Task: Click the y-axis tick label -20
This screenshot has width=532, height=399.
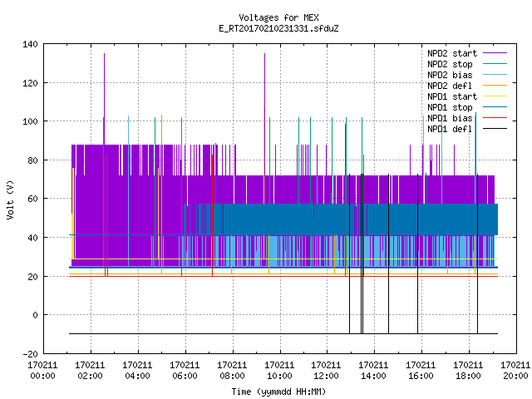Action: [30, 354]
